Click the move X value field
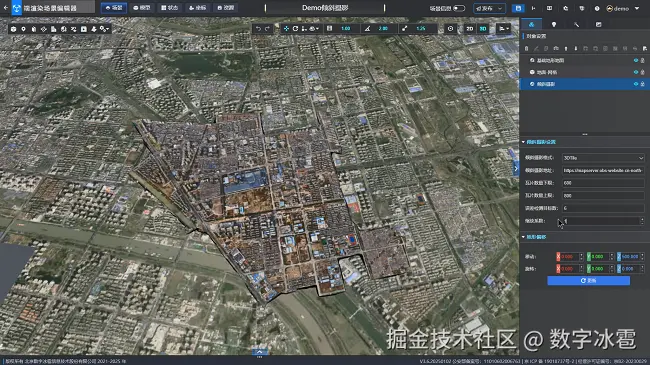 click(570, 257)
